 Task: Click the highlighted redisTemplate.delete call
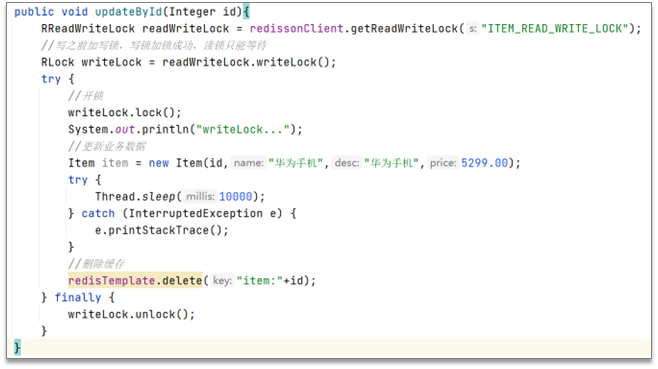point(135,280)
